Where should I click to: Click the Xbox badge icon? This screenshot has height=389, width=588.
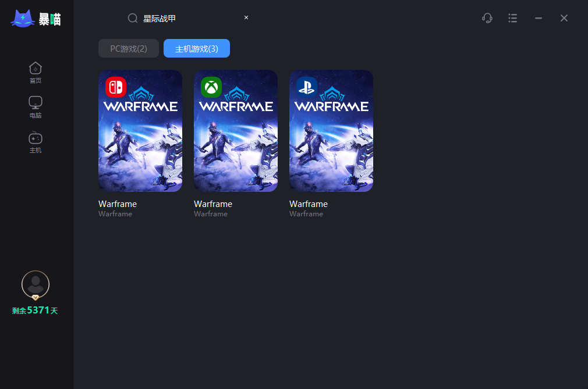click(x=211, y=87)
